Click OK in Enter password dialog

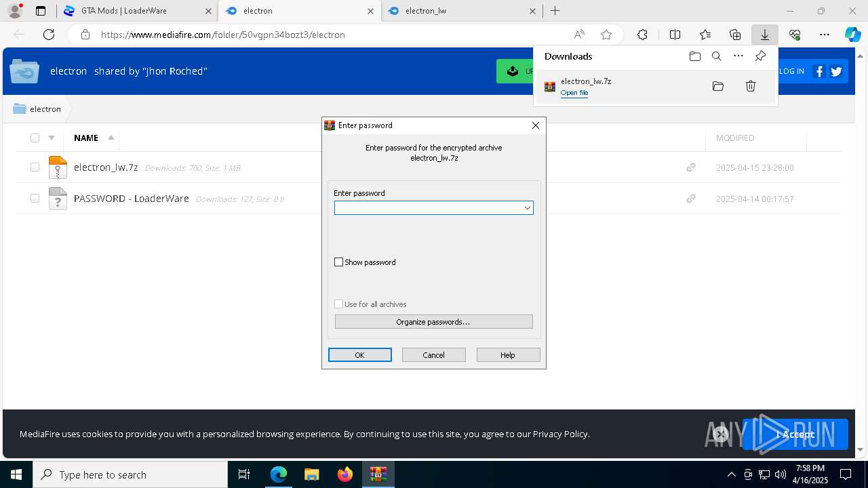coord(359,355)
